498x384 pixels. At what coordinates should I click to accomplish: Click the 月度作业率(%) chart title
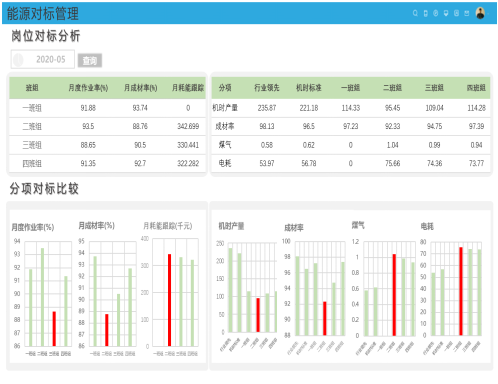[33, 227]
